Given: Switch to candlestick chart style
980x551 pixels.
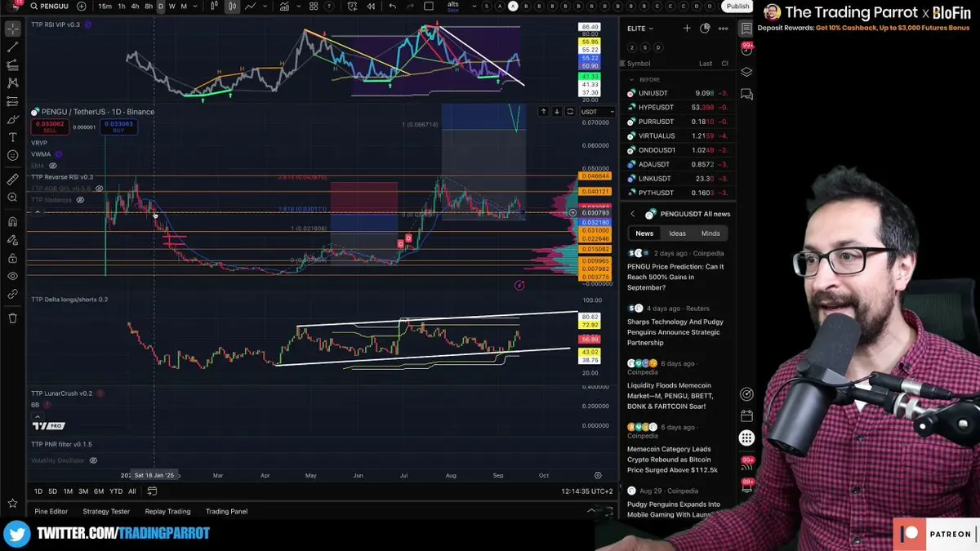Looking at the screenshot, I should 232,6.
